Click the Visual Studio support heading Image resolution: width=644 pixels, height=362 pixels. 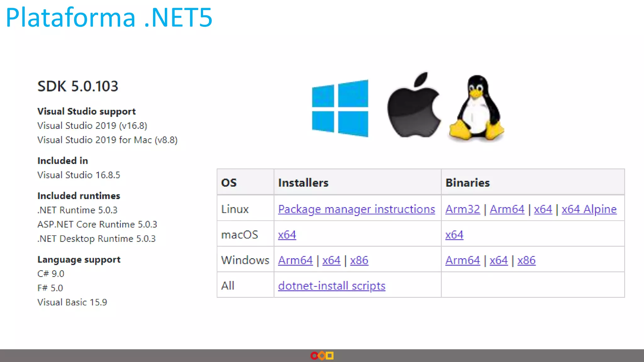click(x=86, y=111)
